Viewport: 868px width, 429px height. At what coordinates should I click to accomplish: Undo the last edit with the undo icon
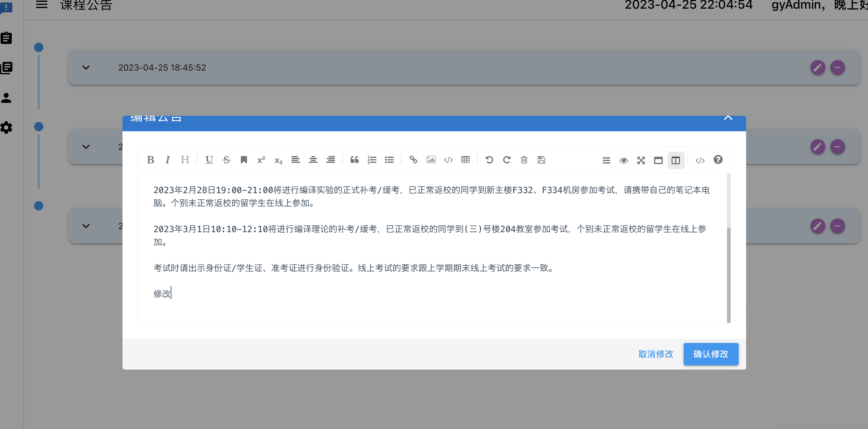coord(489,160)
